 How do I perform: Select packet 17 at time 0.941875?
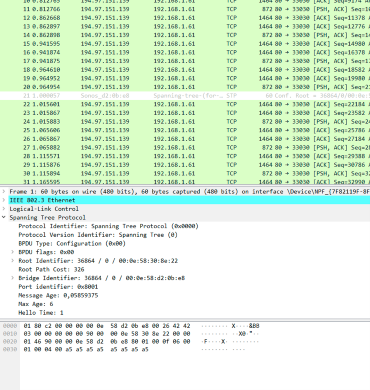coord(185,61)
